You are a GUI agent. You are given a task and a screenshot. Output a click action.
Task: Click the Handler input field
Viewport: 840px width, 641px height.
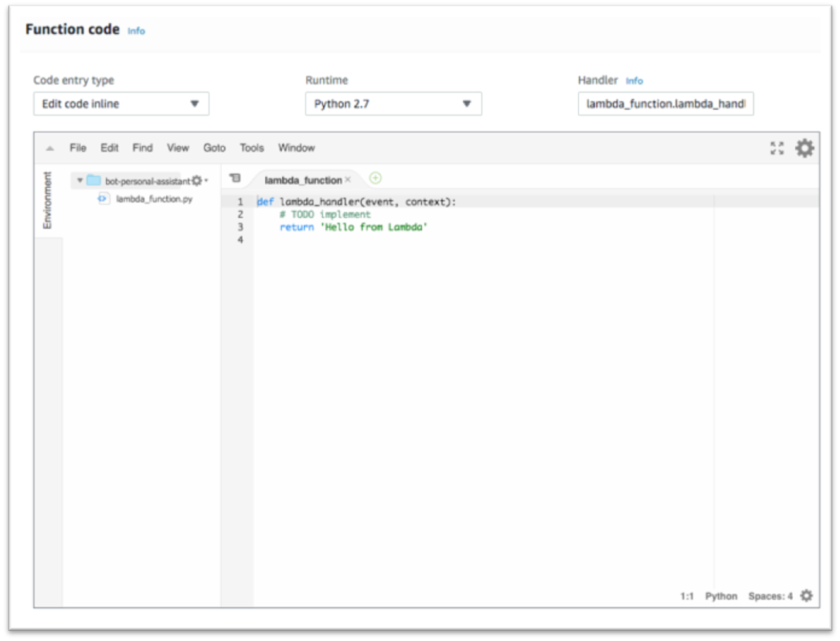coord(665,104)
